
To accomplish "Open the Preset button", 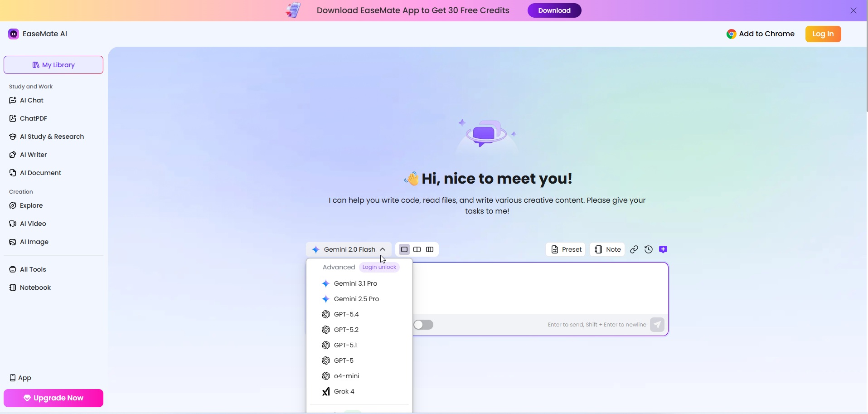I will coord(566,249).
